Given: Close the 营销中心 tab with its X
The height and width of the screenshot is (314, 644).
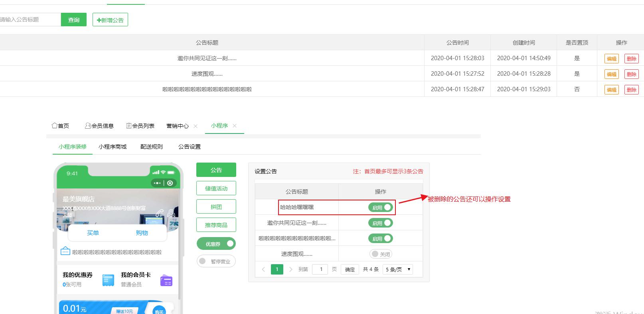Looking at the screenshot, I should click(x=196, y=126).
